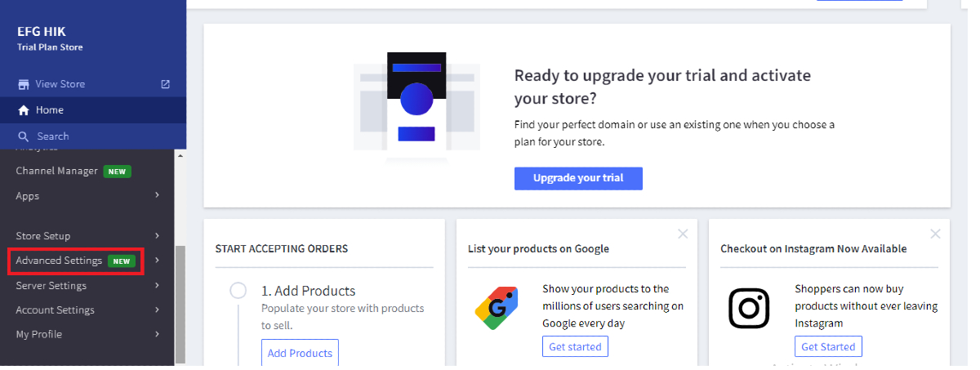Viewport: 980px width, 370px height.
Task: Select My Profile menu item
Action: 38,334
